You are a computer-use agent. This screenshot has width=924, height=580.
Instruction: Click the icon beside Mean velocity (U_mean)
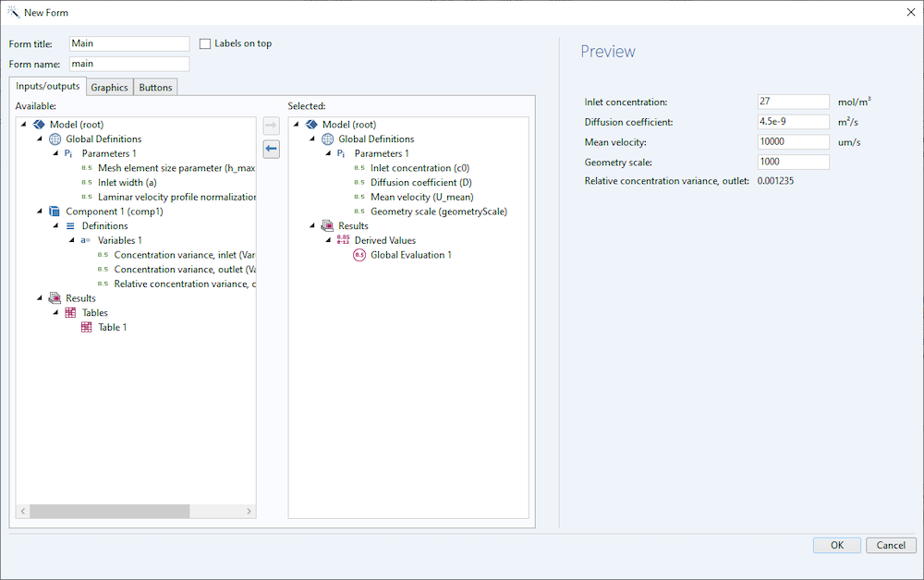point(359,198)
